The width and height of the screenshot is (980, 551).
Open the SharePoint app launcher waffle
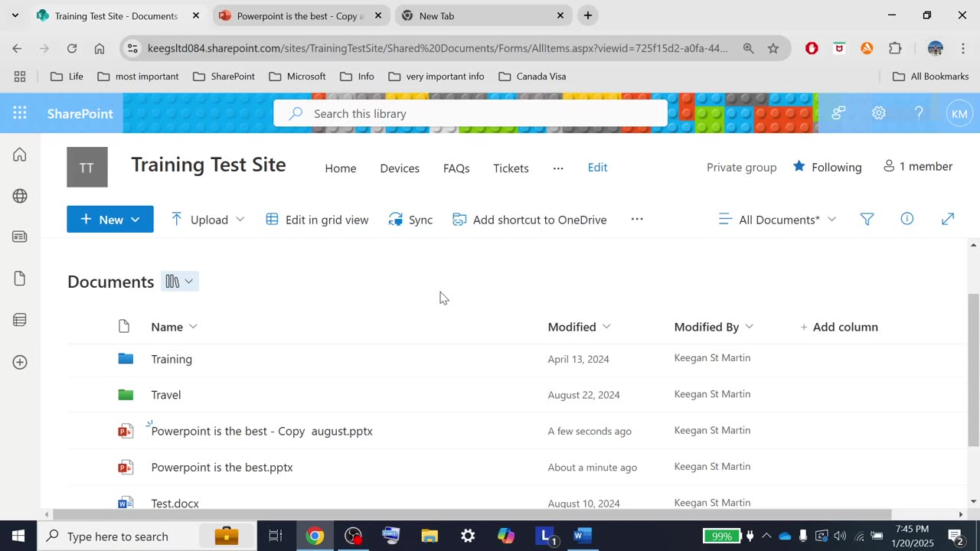tap(20, 113)
